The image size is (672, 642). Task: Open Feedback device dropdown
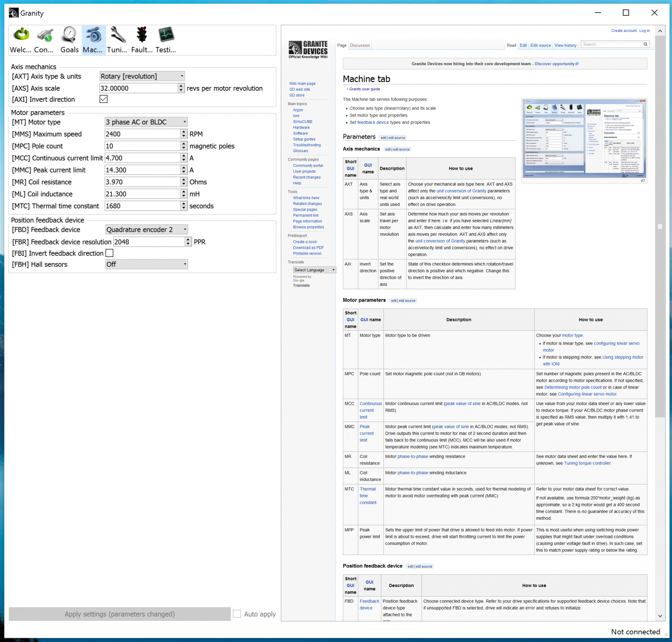tap(147, 229)
